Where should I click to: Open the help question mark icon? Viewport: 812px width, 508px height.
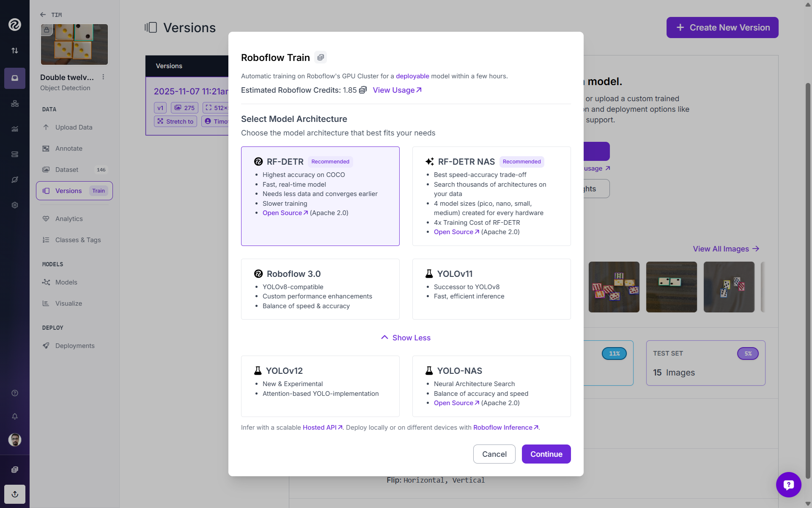[15, 393]
